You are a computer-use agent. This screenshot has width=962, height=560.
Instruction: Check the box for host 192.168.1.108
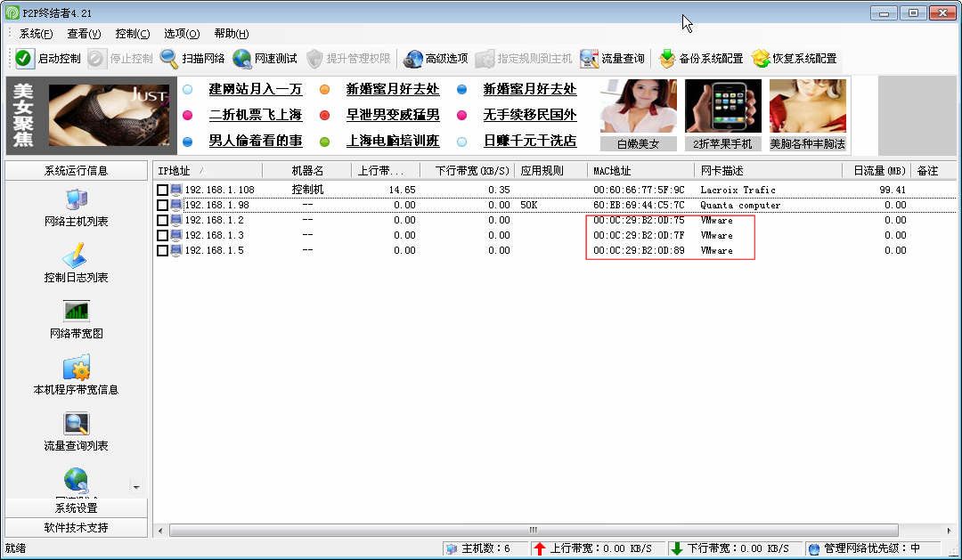162,191
